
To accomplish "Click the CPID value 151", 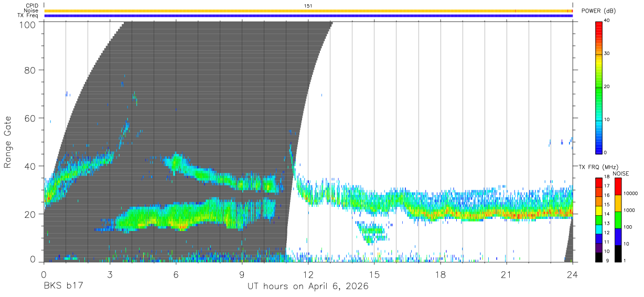I will pos(308,6).
